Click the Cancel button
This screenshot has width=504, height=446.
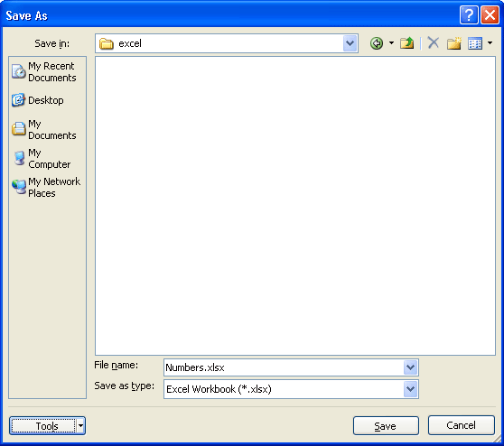tap(461, 425)
